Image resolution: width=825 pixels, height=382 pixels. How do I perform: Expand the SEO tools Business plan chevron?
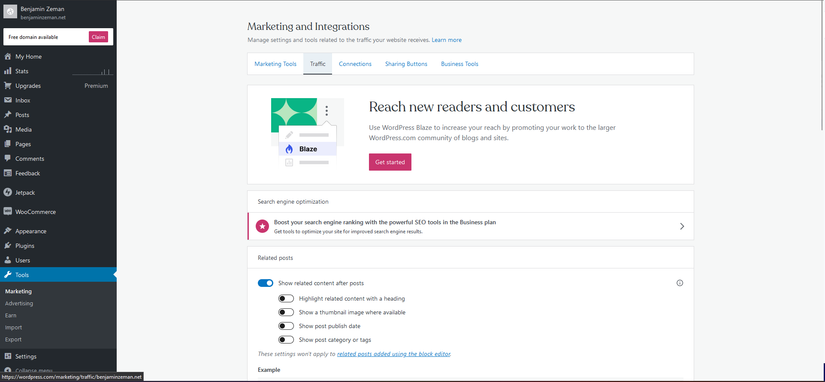click(682, 226)
